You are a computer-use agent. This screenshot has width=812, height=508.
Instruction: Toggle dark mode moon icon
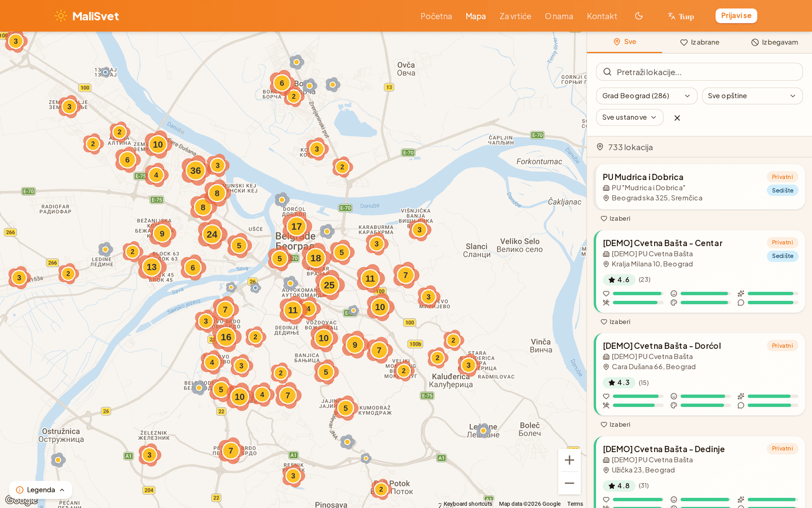[639, 16]
